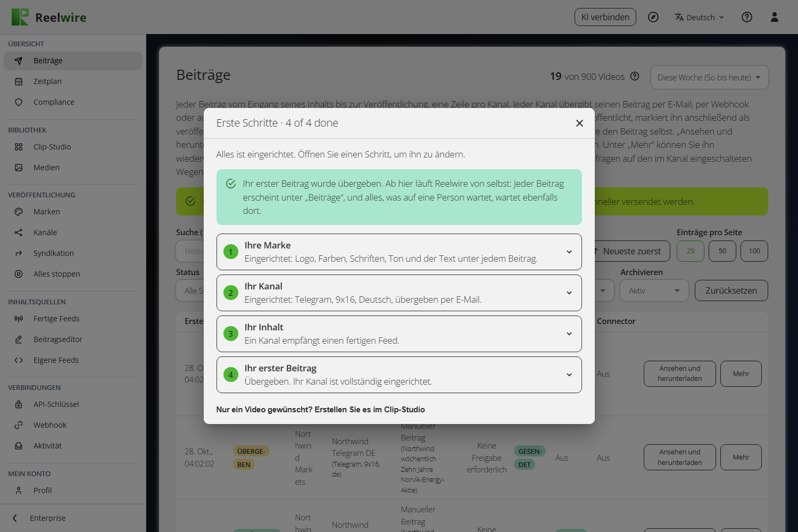Click the KI verbinden button
This screenshot has width=798, height=532.
(605, 17)
